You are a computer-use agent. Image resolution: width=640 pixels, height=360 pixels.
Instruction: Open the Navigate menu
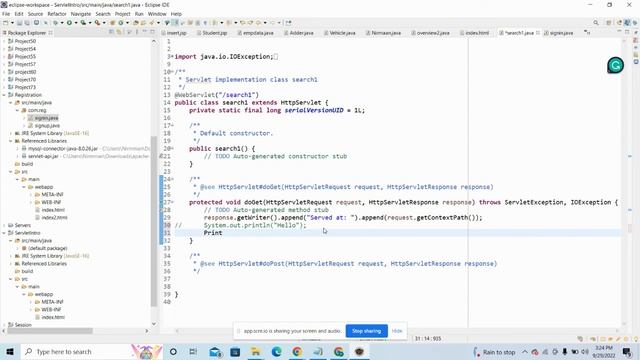coord(81,14)
